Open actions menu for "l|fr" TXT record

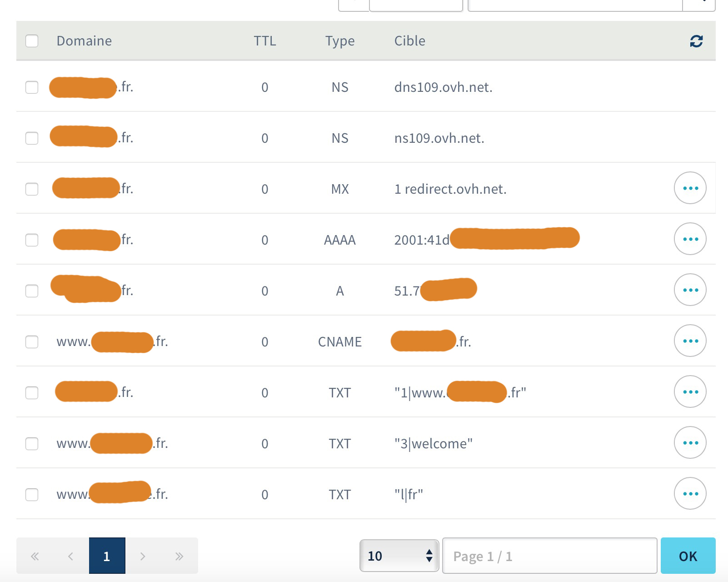click(x=690, y=494)
